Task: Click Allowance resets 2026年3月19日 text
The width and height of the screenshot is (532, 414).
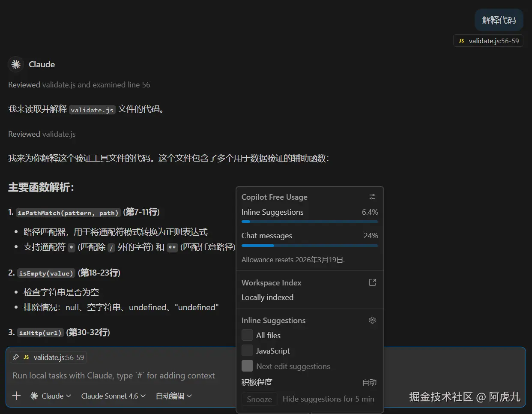Action: [293, 260]
